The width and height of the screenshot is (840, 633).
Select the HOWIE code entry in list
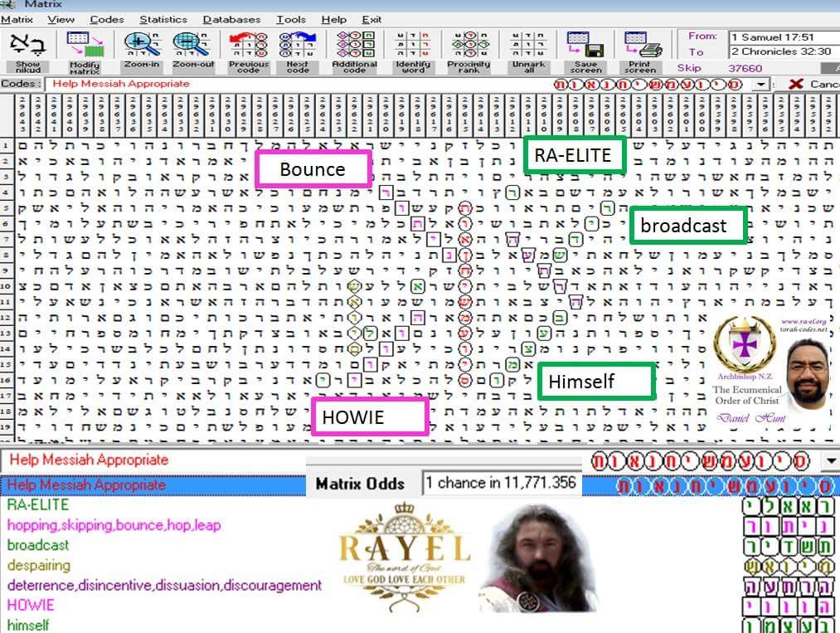tap(31, 606)
